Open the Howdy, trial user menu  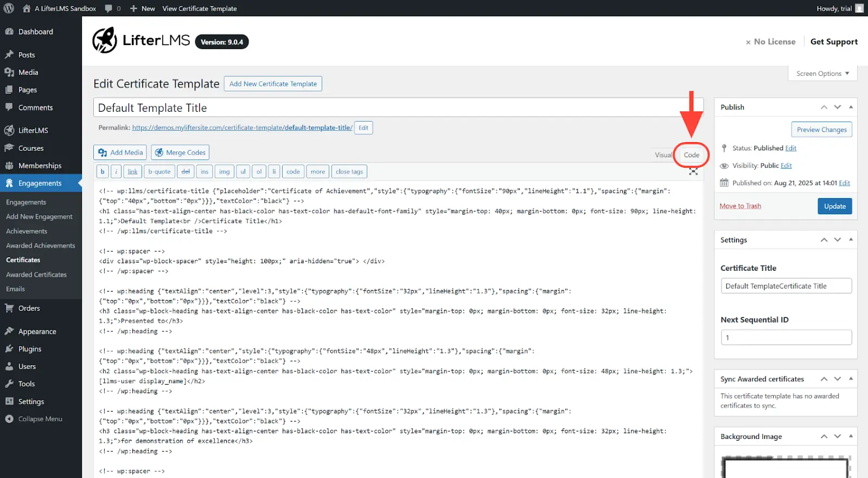tap(840, 8)
